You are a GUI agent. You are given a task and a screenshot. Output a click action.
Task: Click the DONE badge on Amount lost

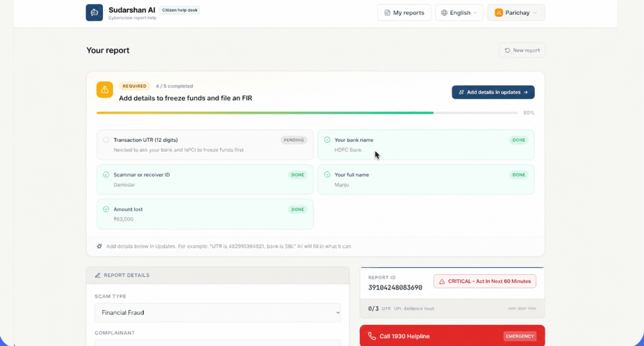click(x=297, y=209)
